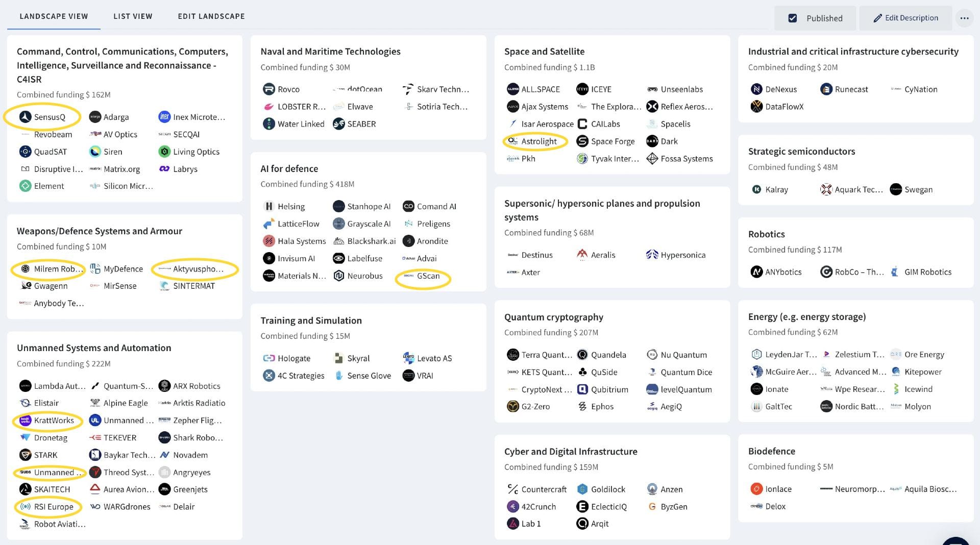The image size is (980, 545).
Task: Open the three-dot more options menu
Action: (964, 18)
